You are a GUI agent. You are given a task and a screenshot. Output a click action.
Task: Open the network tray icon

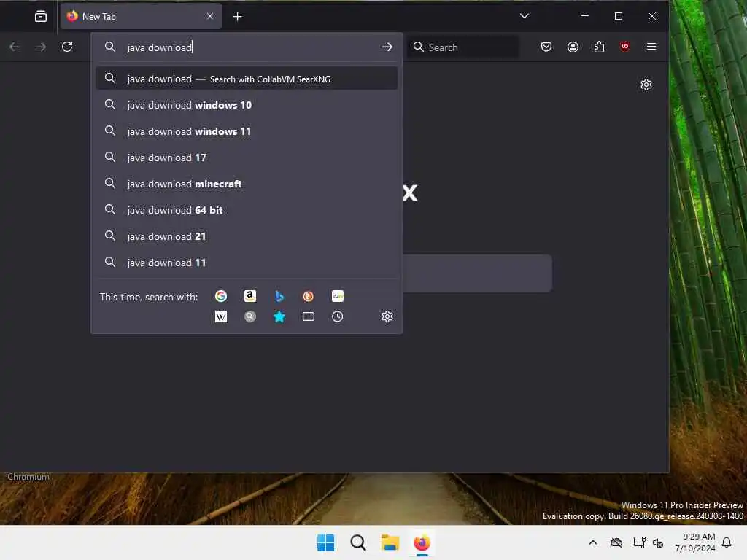(x=639, y=542)
